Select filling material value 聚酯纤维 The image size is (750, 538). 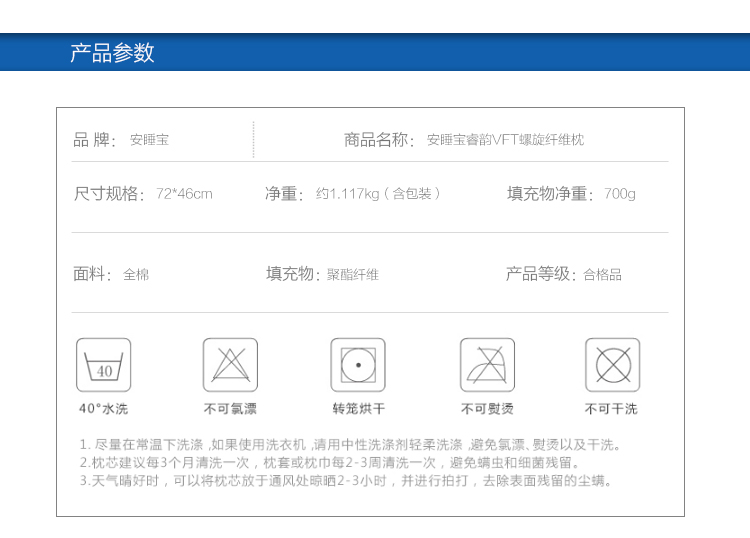pos(353,274)
